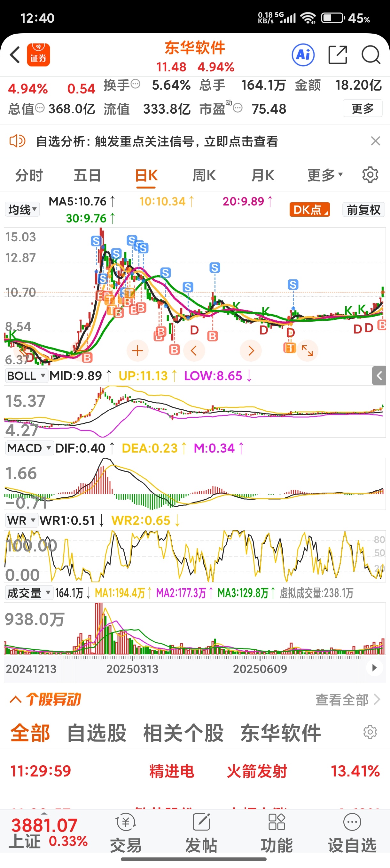
Task: Tap the 换手 info icon
Action: pos(135,84)
